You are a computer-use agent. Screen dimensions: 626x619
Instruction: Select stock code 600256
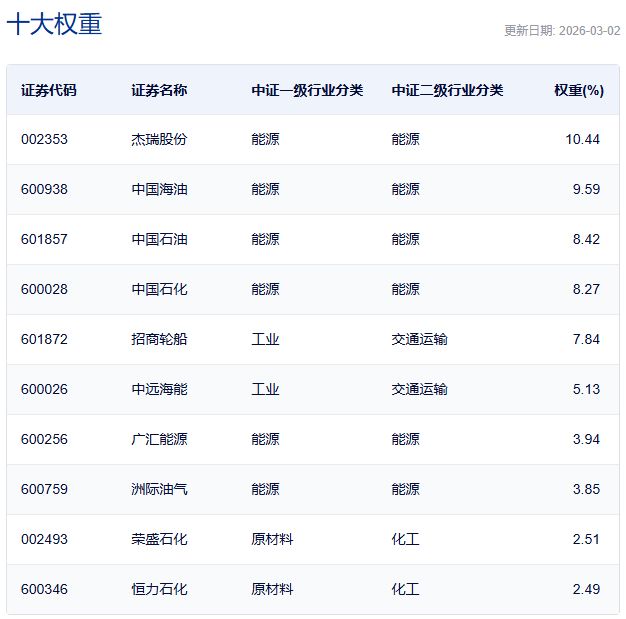tap(44, 440)
